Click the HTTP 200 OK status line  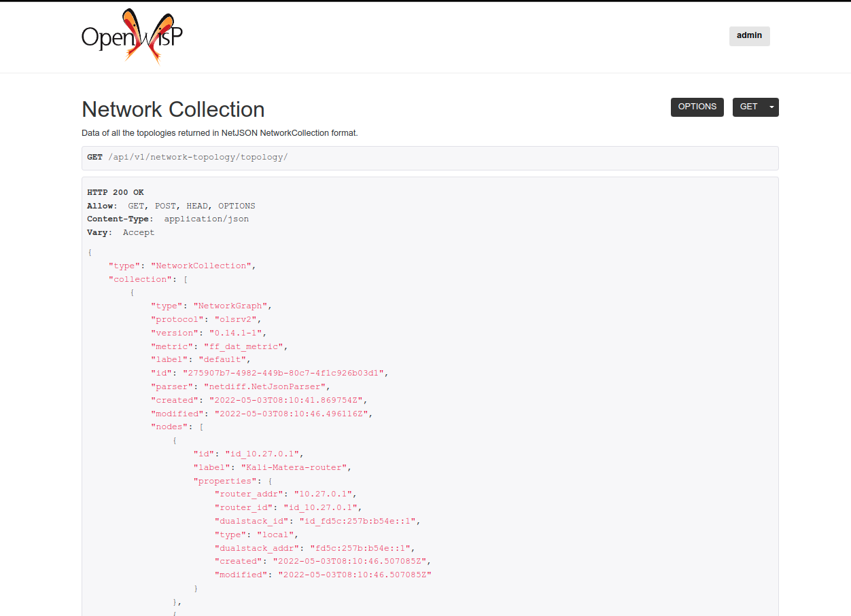(116, 192)
